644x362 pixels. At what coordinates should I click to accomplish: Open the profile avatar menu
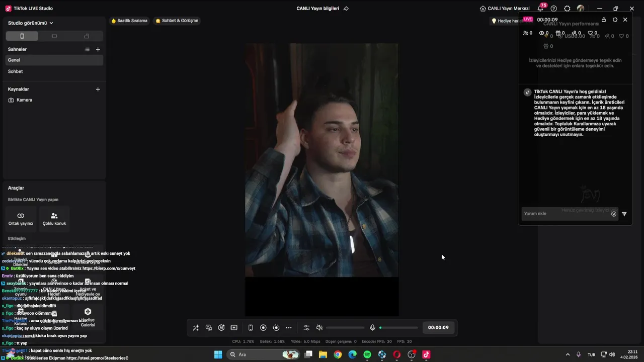[581, 9]
